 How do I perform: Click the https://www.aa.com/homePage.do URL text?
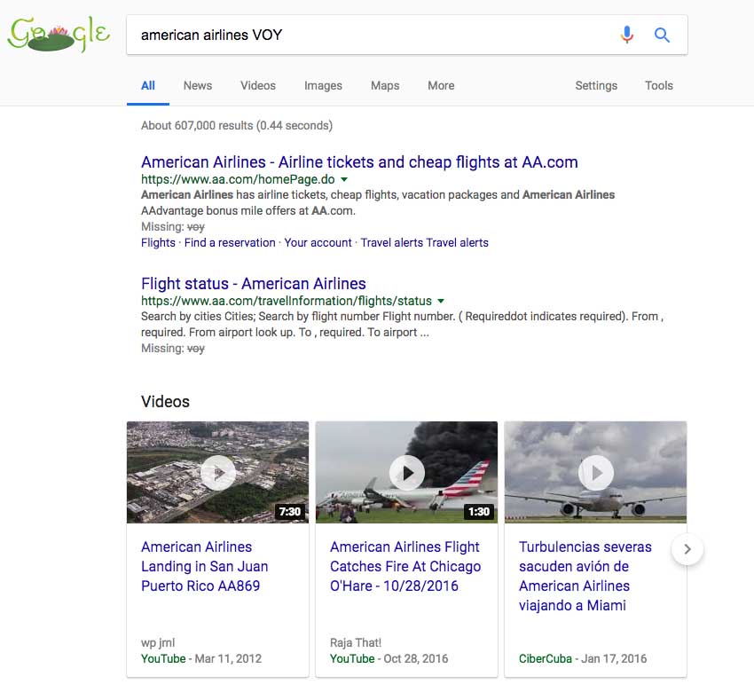(238, 179)
